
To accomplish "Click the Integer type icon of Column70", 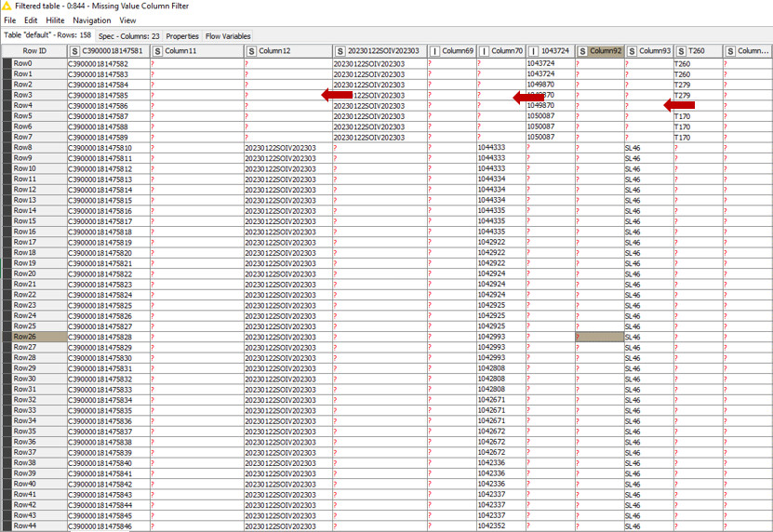I will pos(484,51).
